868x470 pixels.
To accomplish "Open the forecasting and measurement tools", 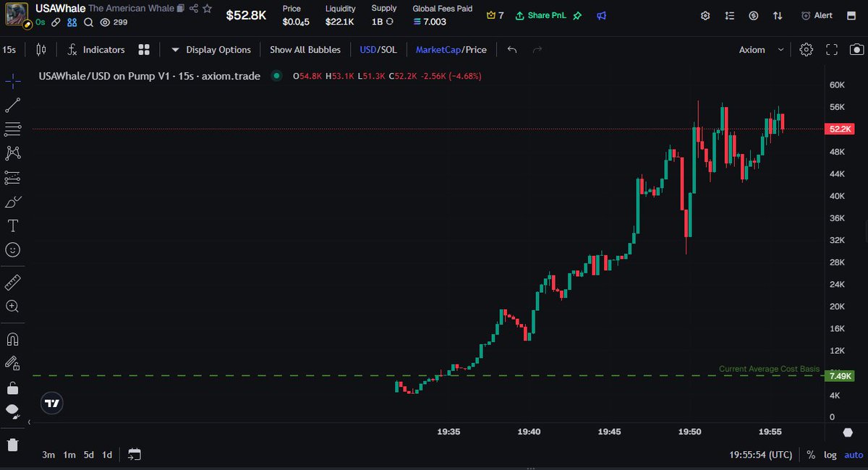I will pyautogui.click(x=12, y=177).
